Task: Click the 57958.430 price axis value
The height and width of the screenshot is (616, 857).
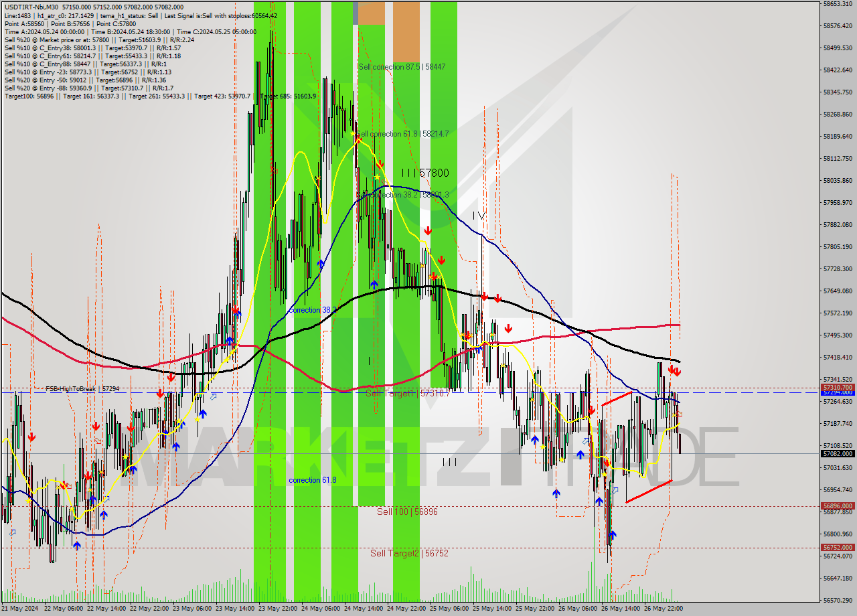Action: pos(837,202)
